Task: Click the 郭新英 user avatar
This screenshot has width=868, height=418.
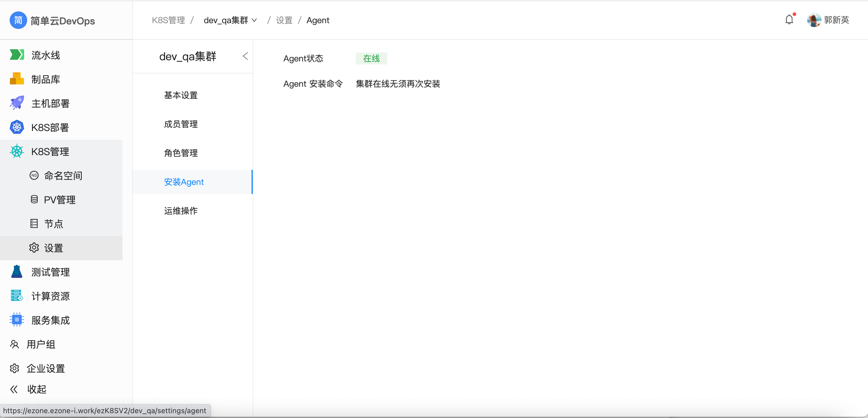Action: pos(814,20)
